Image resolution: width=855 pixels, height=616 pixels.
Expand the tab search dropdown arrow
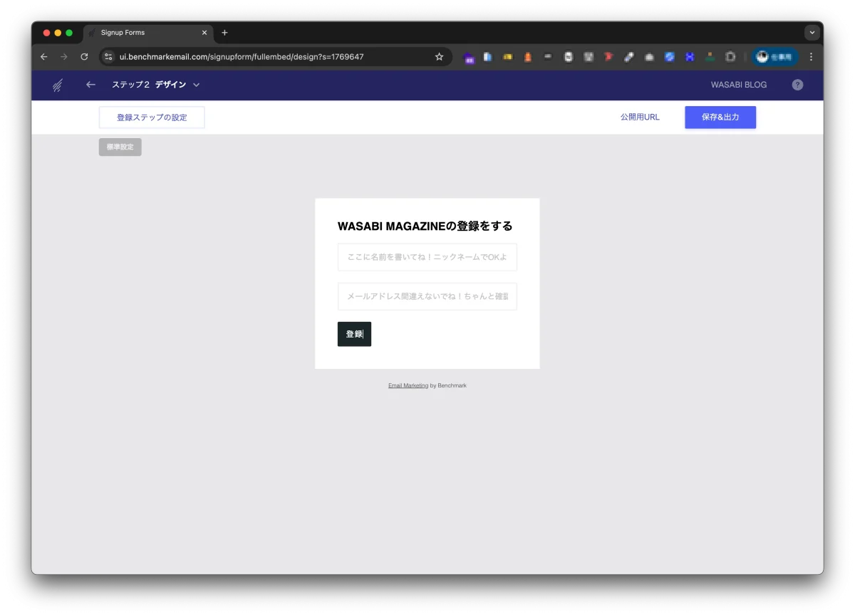tap(812, 33)
